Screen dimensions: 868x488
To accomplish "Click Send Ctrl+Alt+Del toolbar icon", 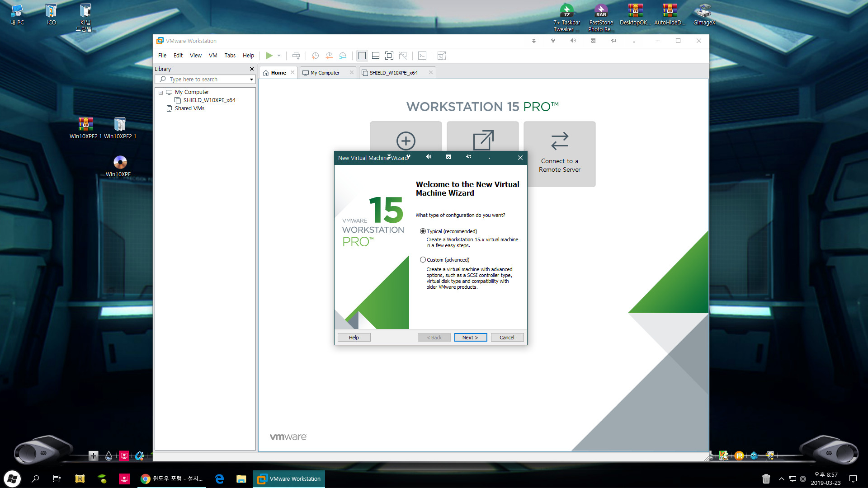I will pyautogui.click(x=296, y=56).
